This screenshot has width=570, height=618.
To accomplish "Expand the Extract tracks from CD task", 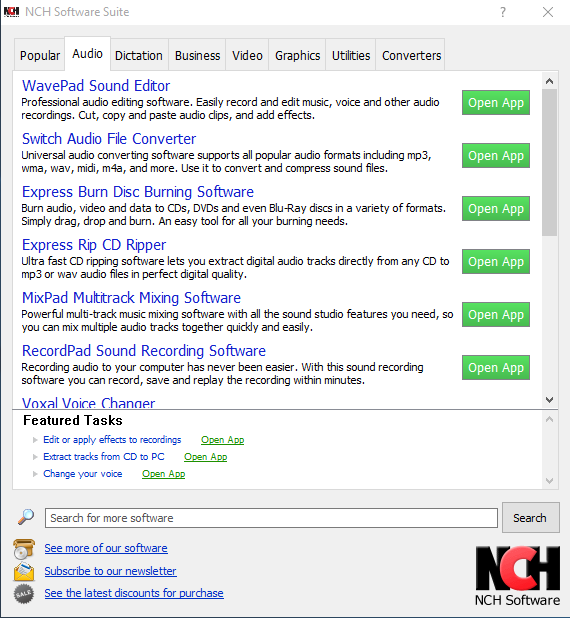I will [35, 457].
